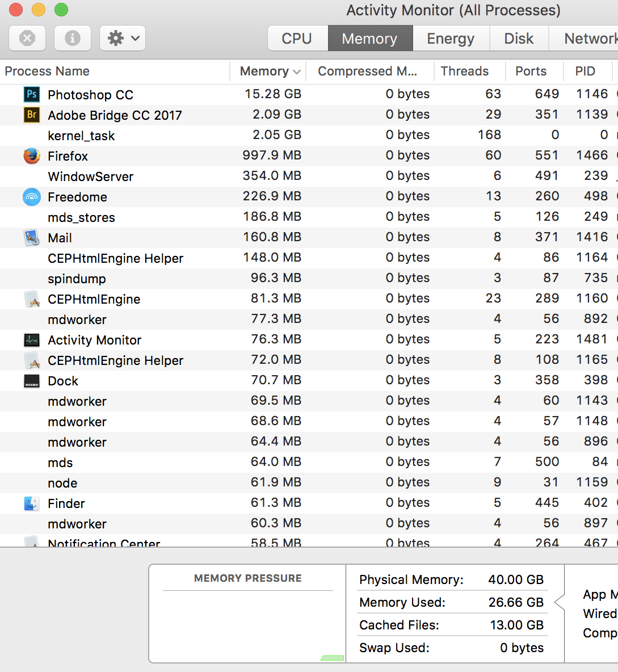618x672 pixels.
Task: Open the gear action dropdown menu
Action: click(123, 38)
